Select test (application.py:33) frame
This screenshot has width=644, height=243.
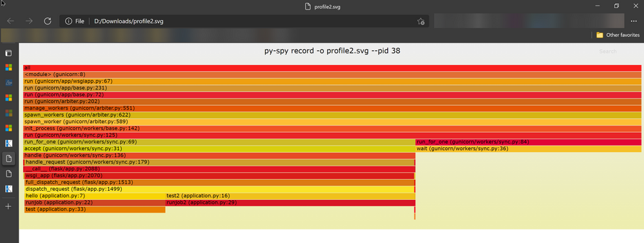(x=95, y=209)
